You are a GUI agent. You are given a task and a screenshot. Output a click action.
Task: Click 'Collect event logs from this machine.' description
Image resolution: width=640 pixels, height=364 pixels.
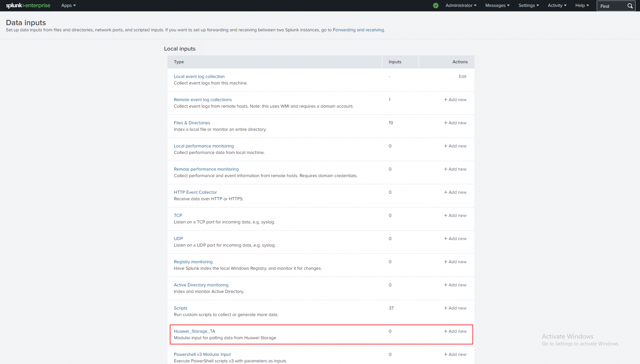pos(211,83)
